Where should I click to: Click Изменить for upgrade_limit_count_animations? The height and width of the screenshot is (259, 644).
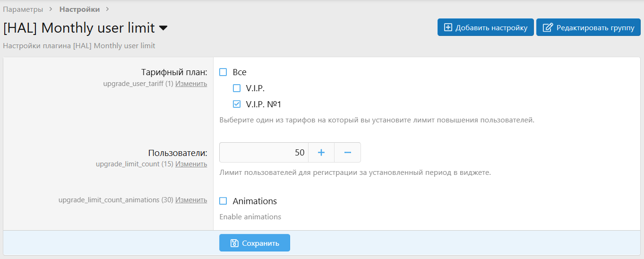point(191,200)
